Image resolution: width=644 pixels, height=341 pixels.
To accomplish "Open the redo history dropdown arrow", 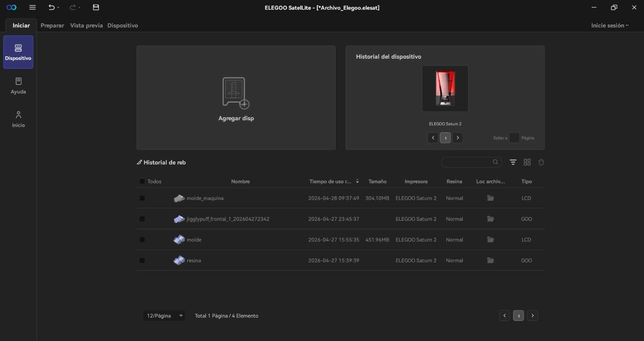I will coord(79,8).
